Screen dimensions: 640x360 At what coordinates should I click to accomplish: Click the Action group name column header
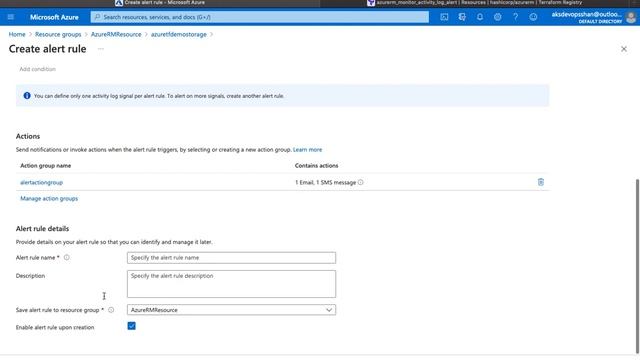click(46, 165)
